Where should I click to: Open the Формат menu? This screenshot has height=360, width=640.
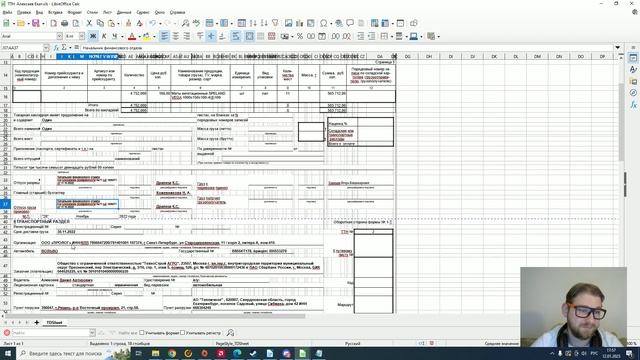[75, 12]
